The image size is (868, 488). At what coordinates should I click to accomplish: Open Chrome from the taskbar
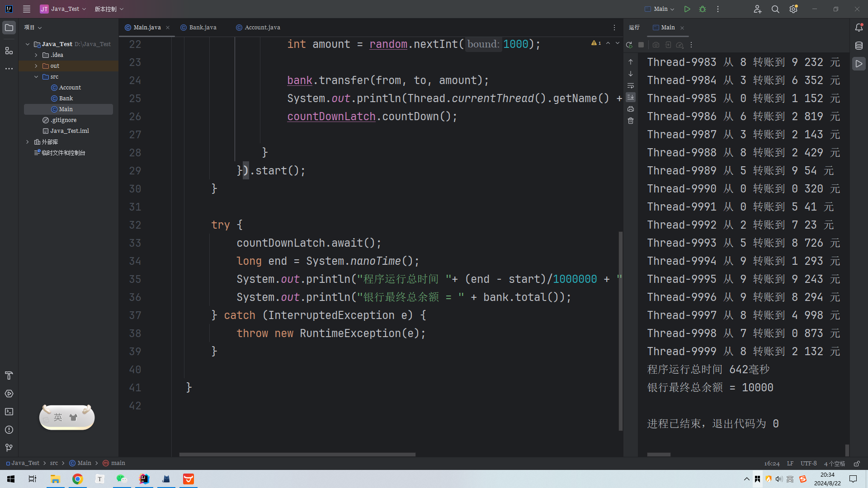(x=77, y=479)
